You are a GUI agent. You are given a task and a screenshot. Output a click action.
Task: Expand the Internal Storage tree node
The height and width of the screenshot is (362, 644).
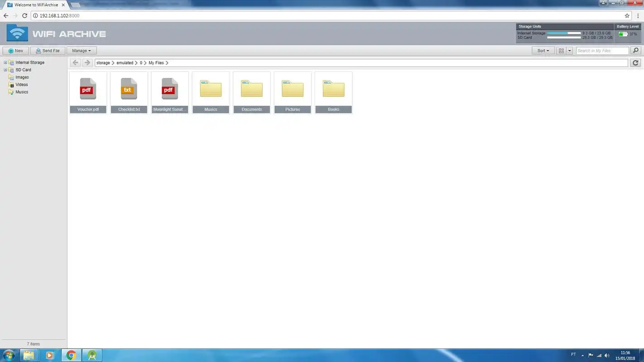coord(5,62)
